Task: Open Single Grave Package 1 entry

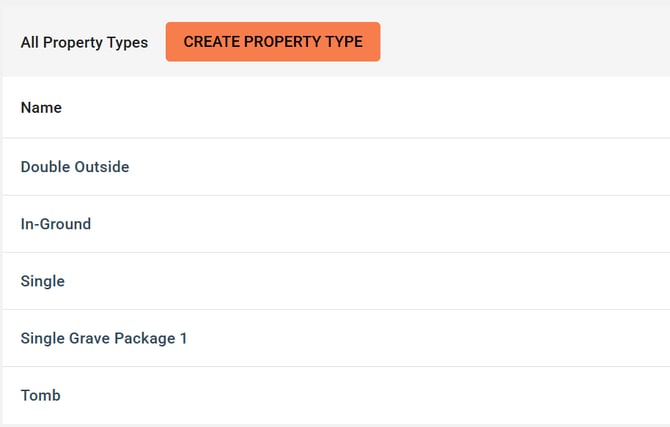Action: point(104,338)
